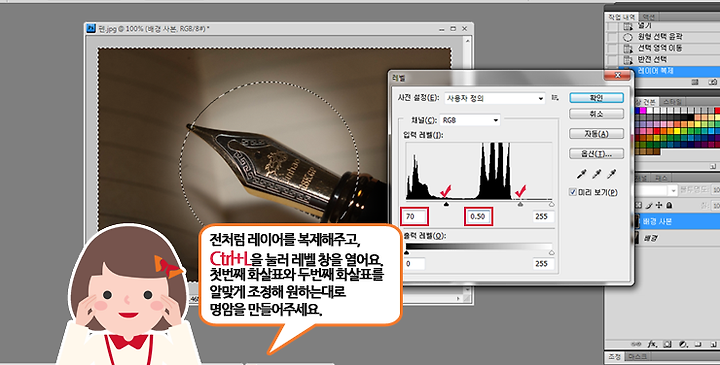This screenshot has height=365, width=720.
Task: Lock position move icon in Layers panel
Action: [659, 205]
